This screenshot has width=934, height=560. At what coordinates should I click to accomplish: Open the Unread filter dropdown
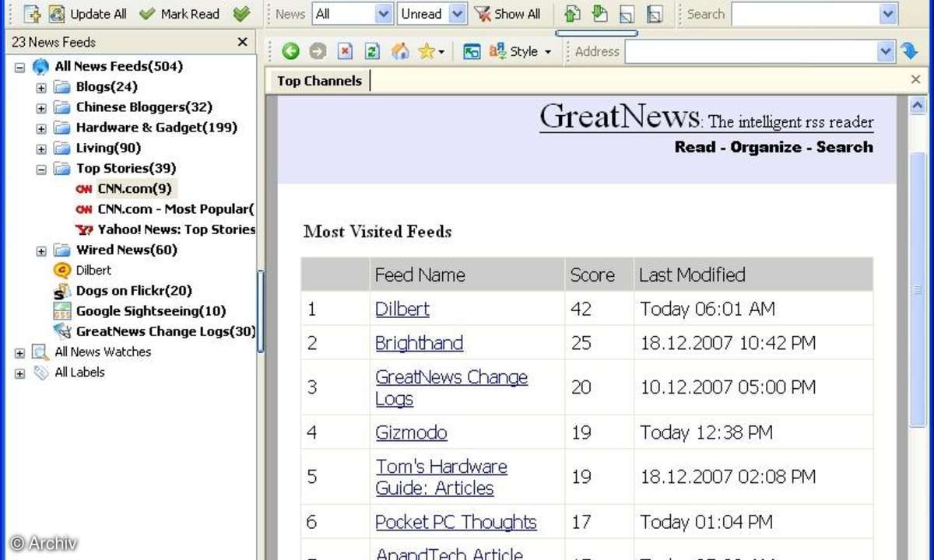458,13
